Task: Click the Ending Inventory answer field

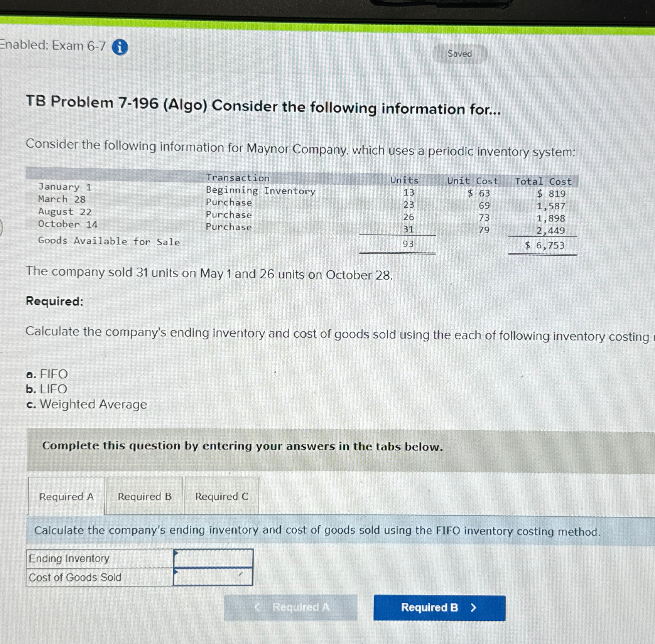Action: tap(213, 558)
